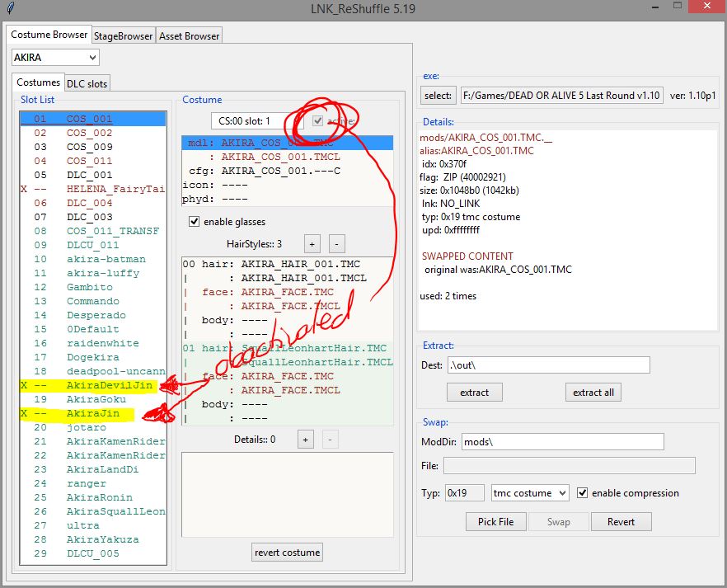This screenshot has height=588, width=727.
Task: Switch to DLC slots sub-tab
Action: click(x=87, y=83)
